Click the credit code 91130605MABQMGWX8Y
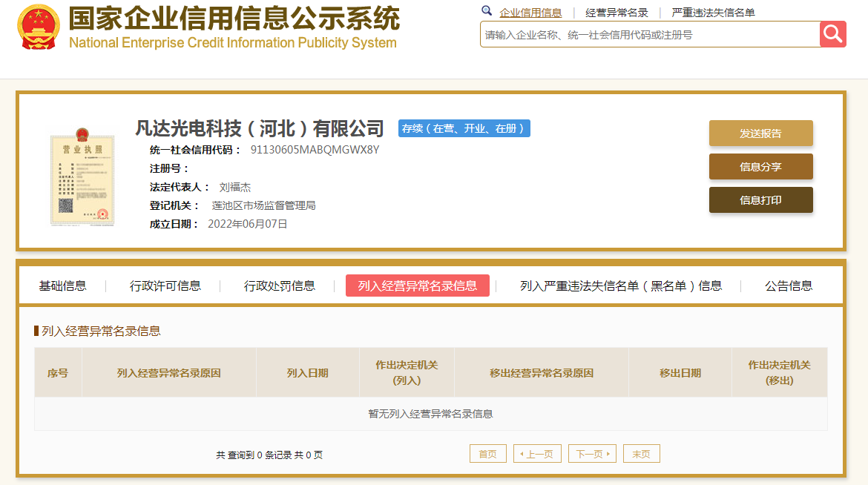This screenshot has height=485, width=868. tap(315, 150)
